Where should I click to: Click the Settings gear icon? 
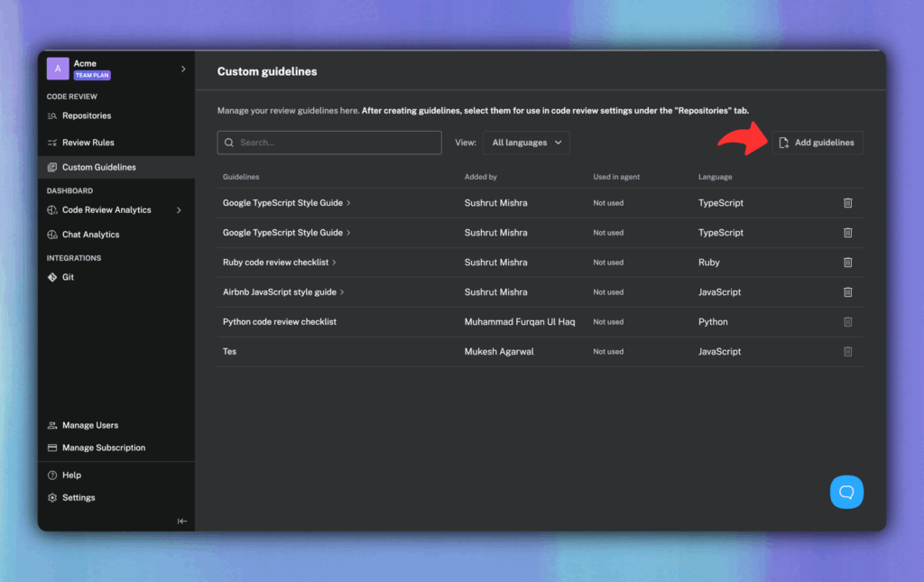click(x=52, y=498)
